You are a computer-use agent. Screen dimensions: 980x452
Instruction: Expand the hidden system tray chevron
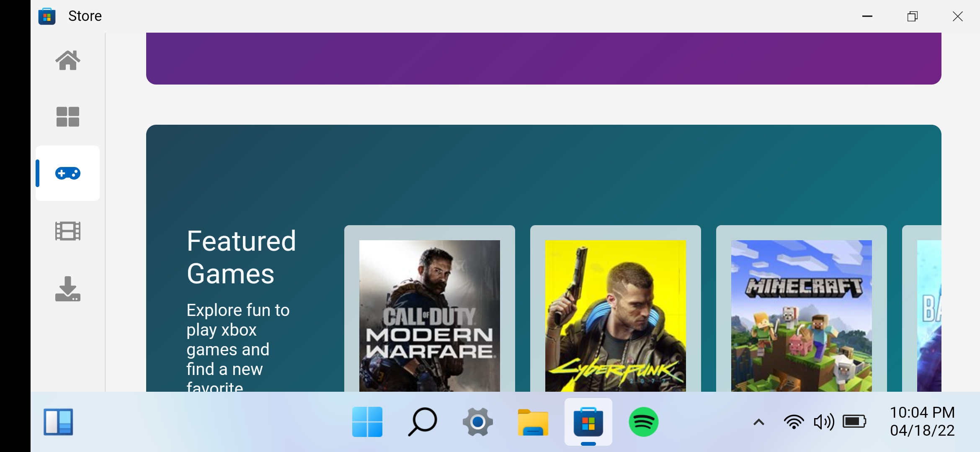(x=759, y=422)
